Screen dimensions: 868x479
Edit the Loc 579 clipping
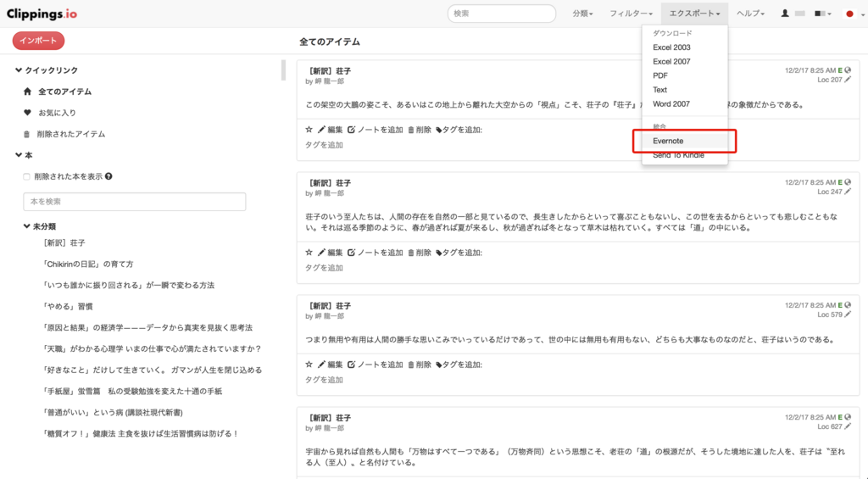331,365
